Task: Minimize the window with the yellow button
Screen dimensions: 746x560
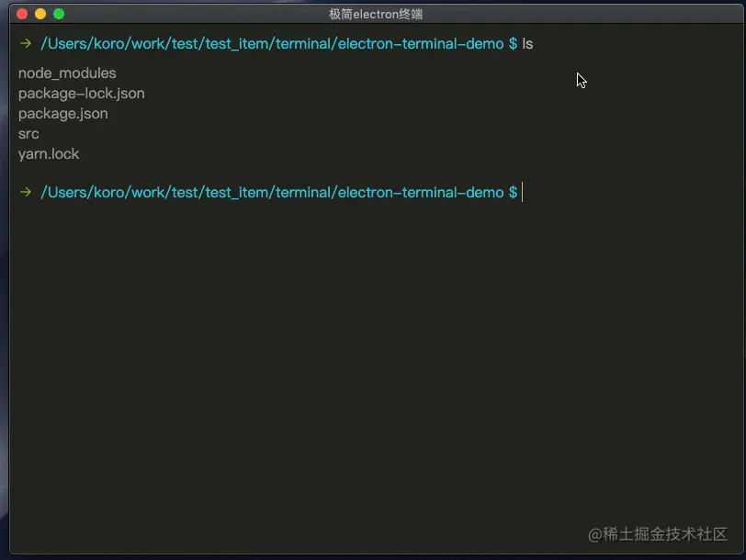Action: [x=40, y=14]
